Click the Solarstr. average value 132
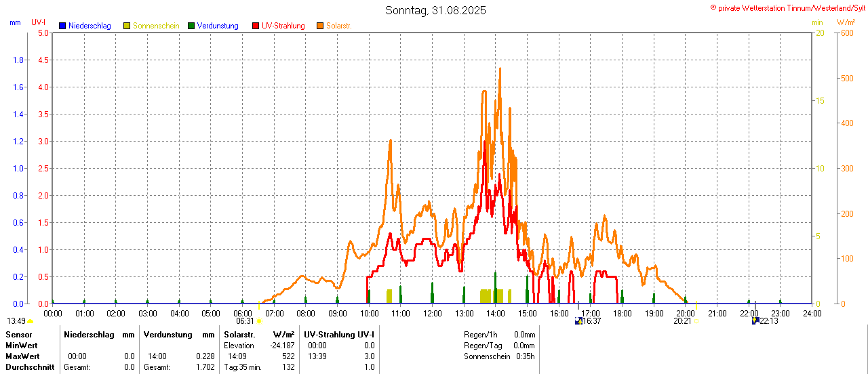868x374 pixels. click(288, 367)
